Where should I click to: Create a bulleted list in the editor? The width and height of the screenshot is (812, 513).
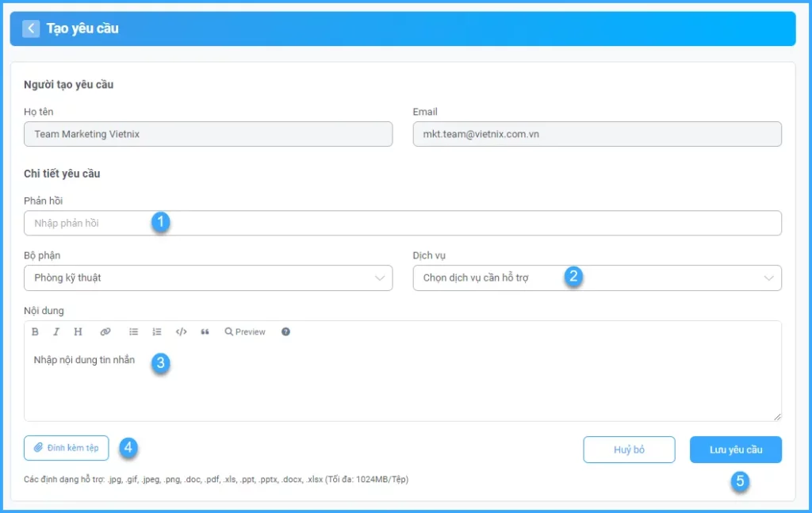click(x=134, y=332)
